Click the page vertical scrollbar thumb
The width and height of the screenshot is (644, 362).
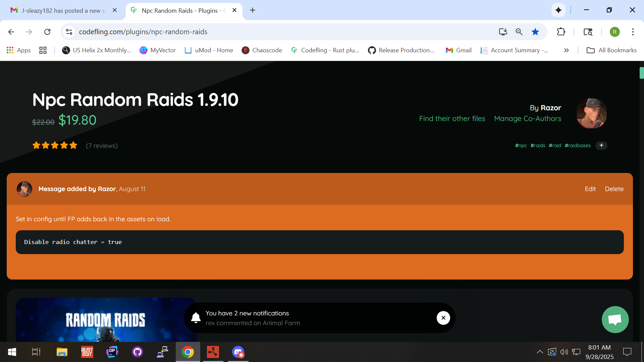[641, 73]
